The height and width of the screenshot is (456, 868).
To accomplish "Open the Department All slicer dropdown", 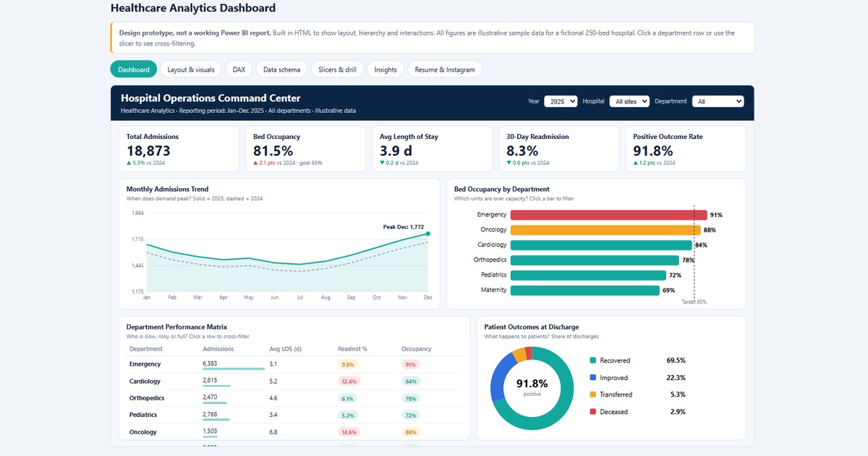I will pos(718,101).
